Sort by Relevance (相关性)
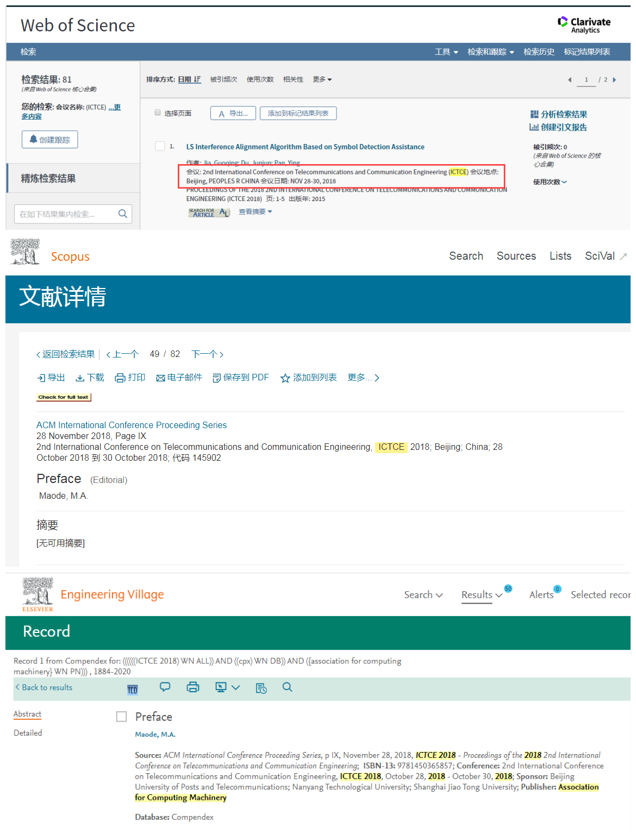This screenshot has height=840, width=636. click(293, 79)
